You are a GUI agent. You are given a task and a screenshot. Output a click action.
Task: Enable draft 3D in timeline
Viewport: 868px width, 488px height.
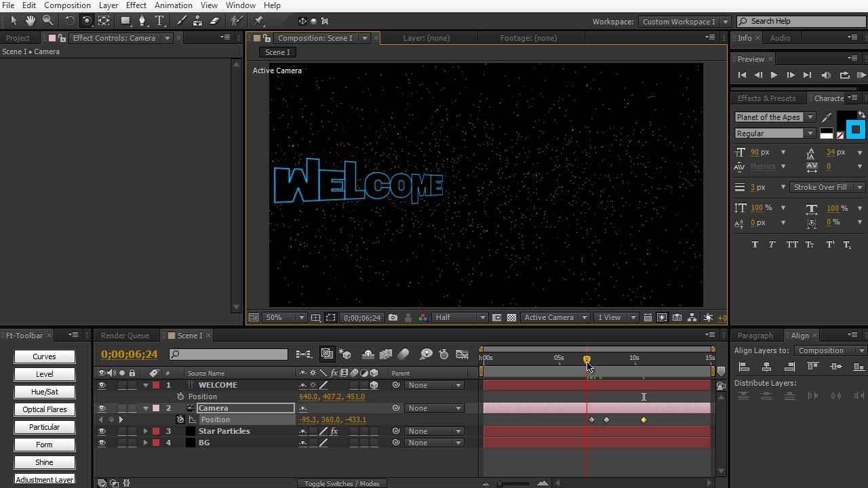click(x=346, y=354)
